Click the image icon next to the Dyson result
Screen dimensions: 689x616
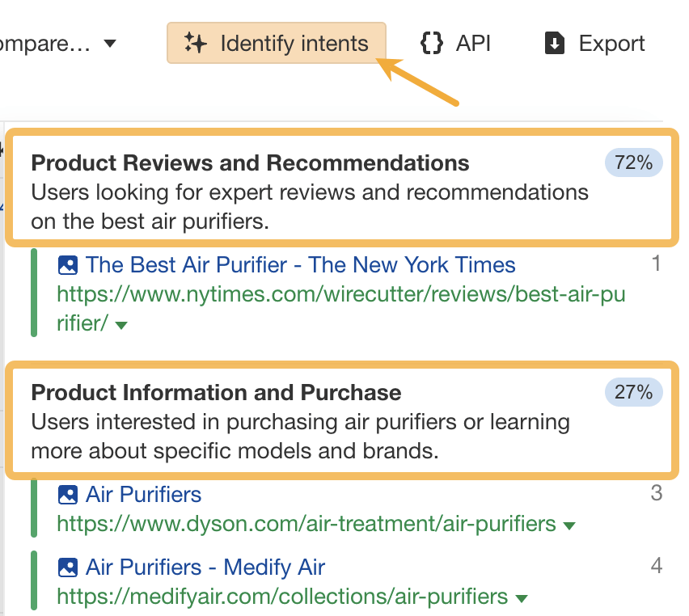[68, 494]
